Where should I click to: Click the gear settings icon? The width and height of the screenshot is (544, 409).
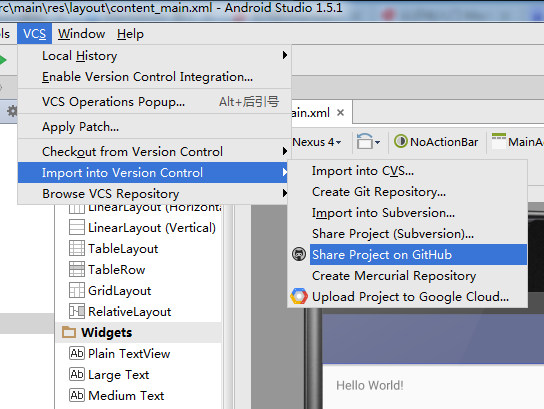pyautogui.click(x=12, y=111)
